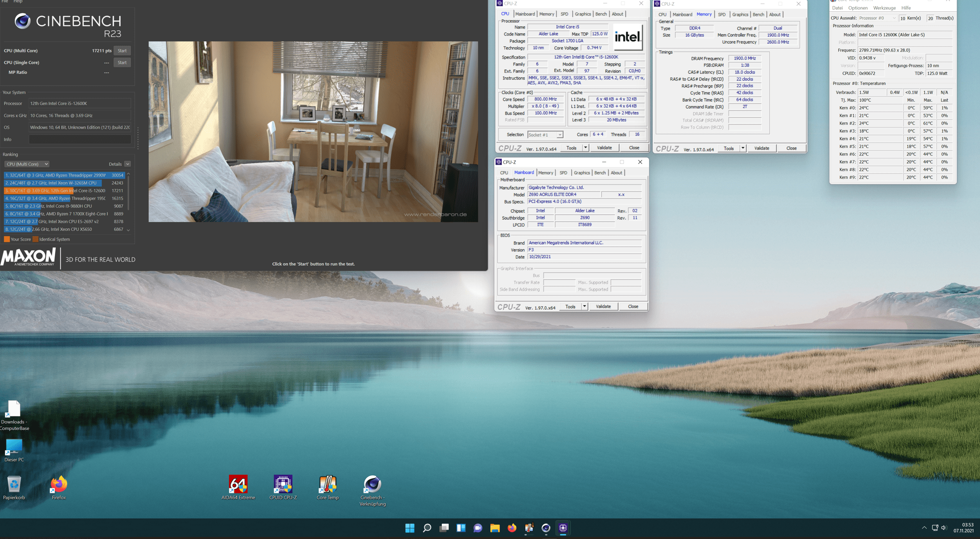980x539 pixels.
Task: Click the Cinebench Info input field
Action: coord(80,139)
